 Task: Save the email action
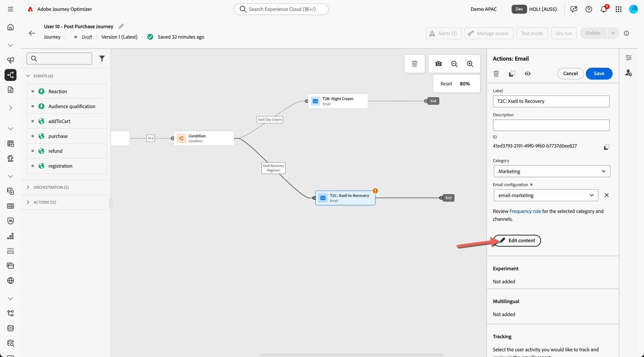click(599, 74)
